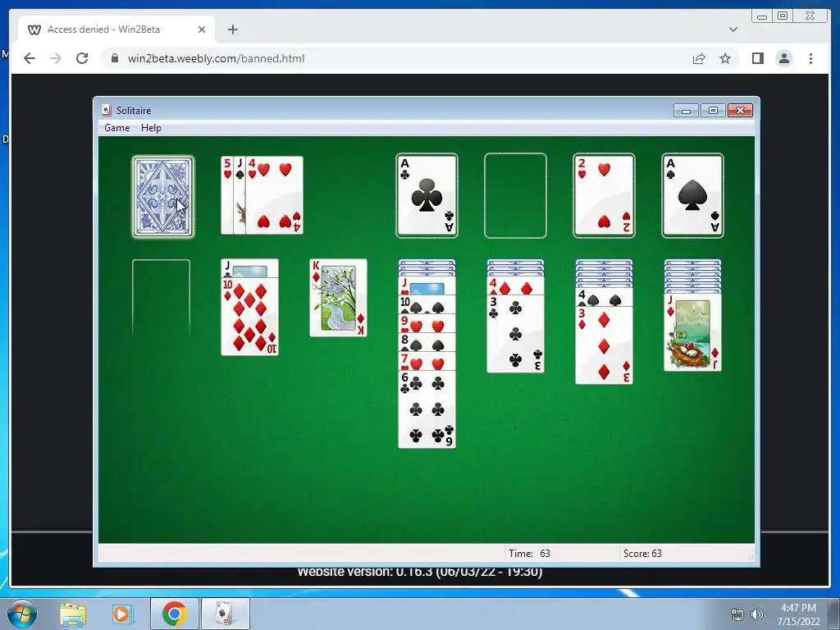Select the 10 of diamonds card
The image size is (840, 630).
(x=249, y=317)
